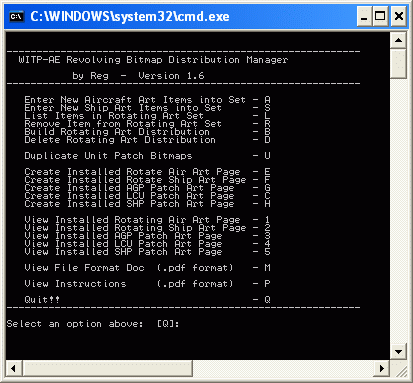
Task: Click the option letter P for Instructions
Action: point(267,284)
